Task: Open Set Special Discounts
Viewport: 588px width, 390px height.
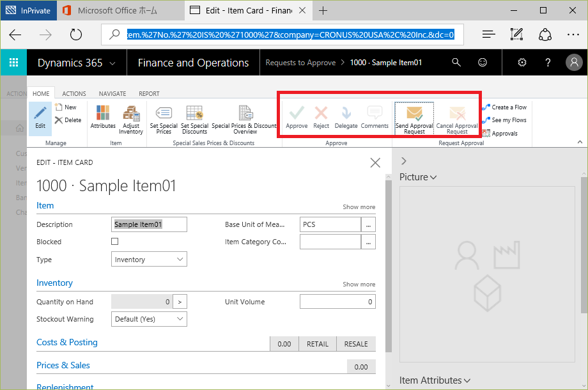Action: tap(195, 120)
